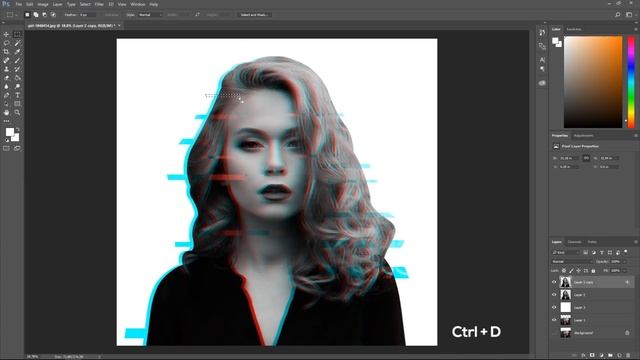Switch to the Paths tab
This screenshot has width=640, height=360.
tap(592, 242)
